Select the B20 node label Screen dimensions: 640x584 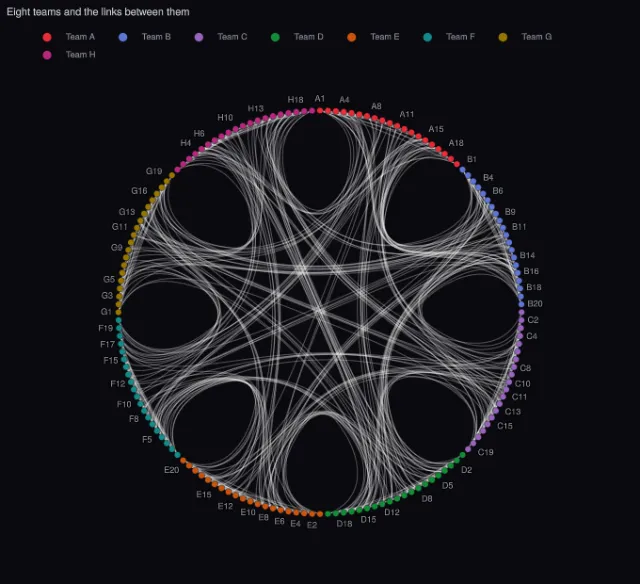coord(535,304)
